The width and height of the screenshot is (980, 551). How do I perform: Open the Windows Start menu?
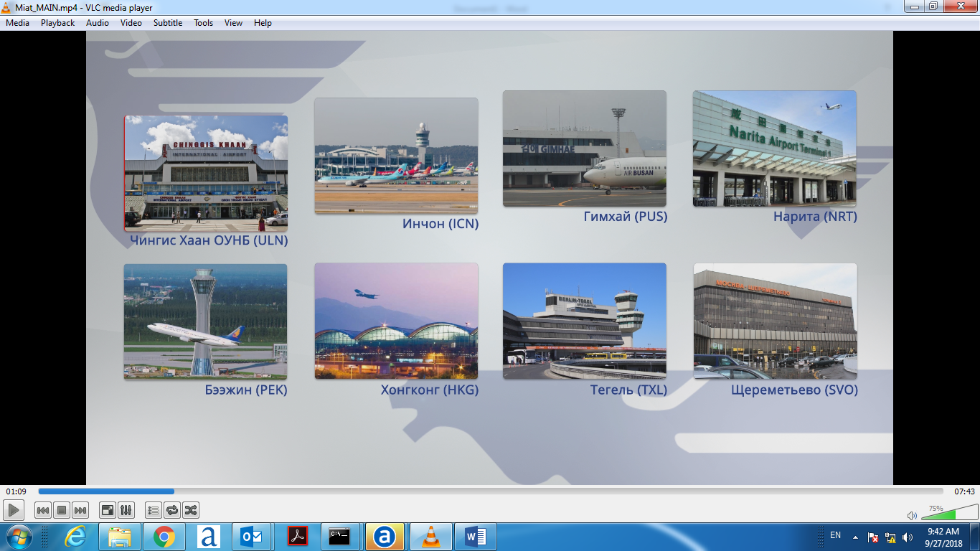18,537
